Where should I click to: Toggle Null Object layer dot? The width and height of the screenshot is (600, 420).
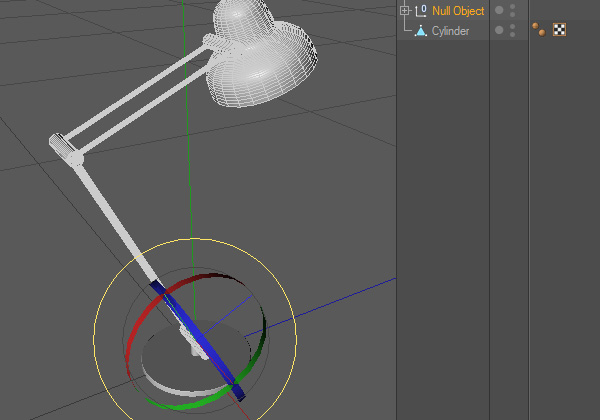point(499,10)
